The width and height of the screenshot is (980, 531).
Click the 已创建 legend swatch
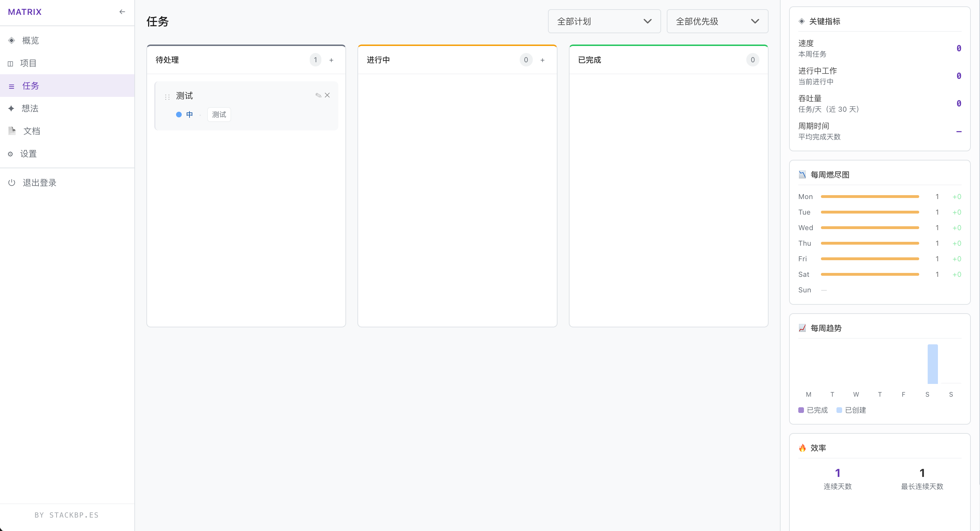tap(839, 410)
